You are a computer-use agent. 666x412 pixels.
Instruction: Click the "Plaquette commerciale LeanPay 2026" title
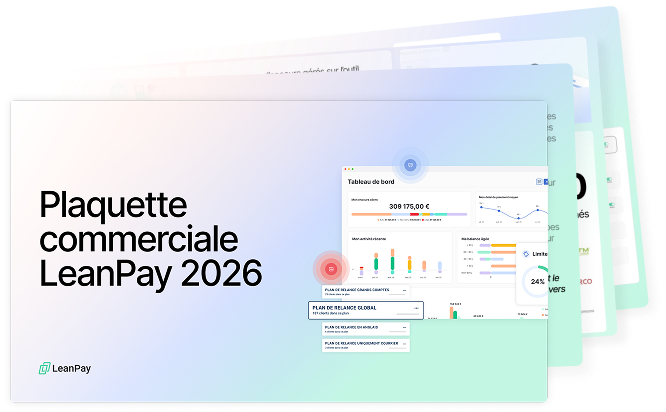pyautogui.click(x=151, y=239)
